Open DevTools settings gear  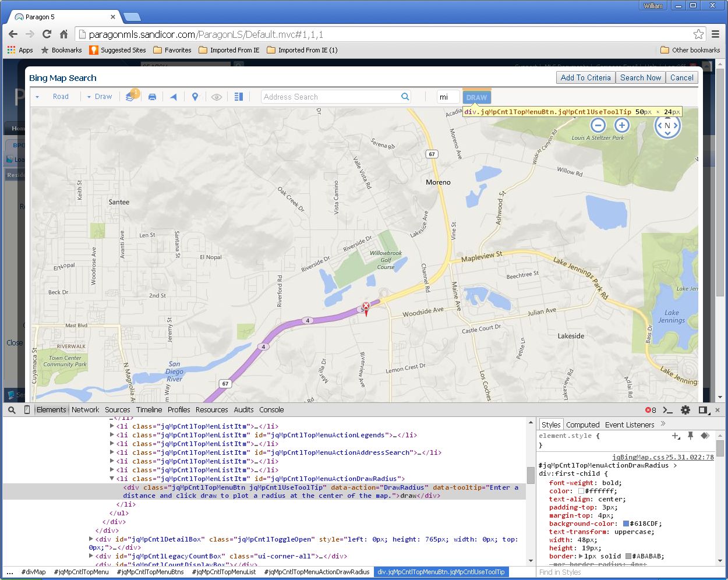coord(685,410)
